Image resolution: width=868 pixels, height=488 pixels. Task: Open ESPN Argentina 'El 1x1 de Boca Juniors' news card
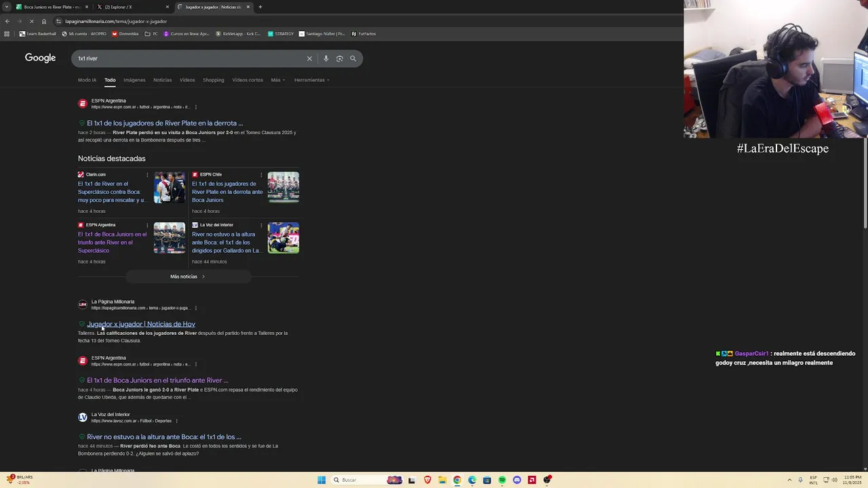click(112, 243)
